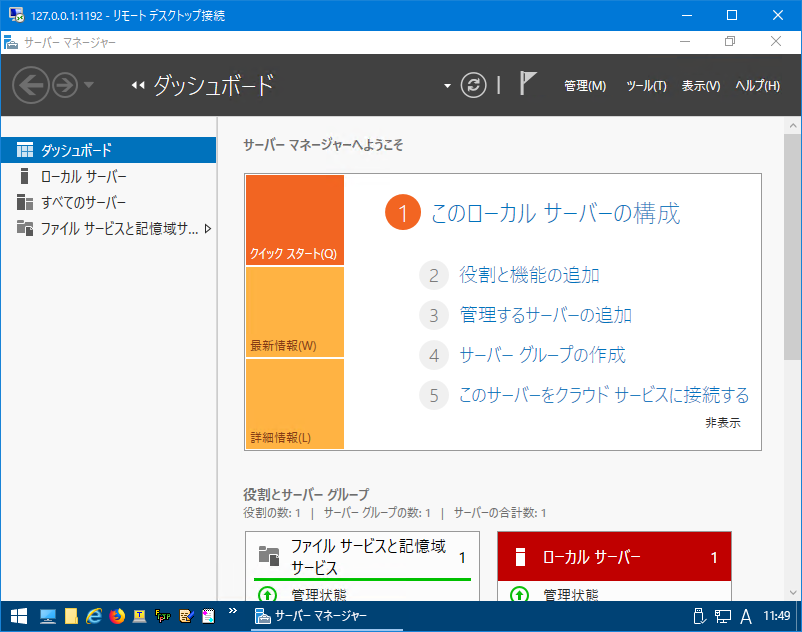Viewport: 802px width, 632px height.
Task: Launch the FFFTP client from taskbar
Action: (x=163, y=616)
